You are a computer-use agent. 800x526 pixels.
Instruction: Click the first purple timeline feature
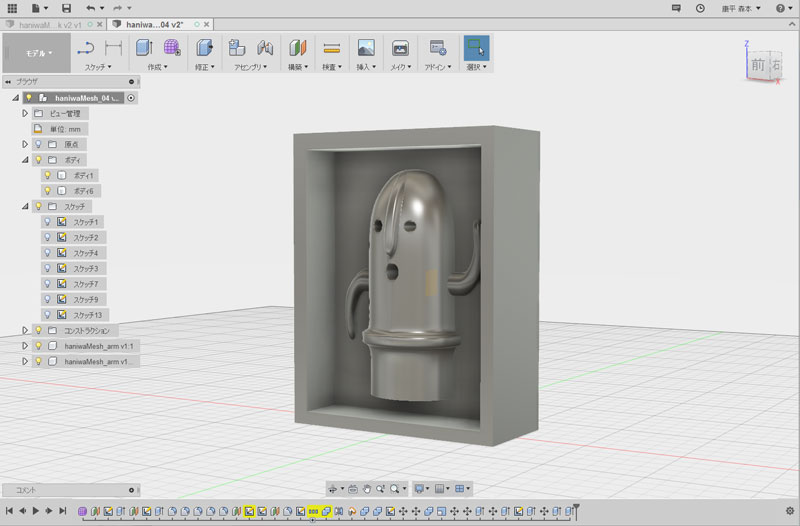coord(82,511)
